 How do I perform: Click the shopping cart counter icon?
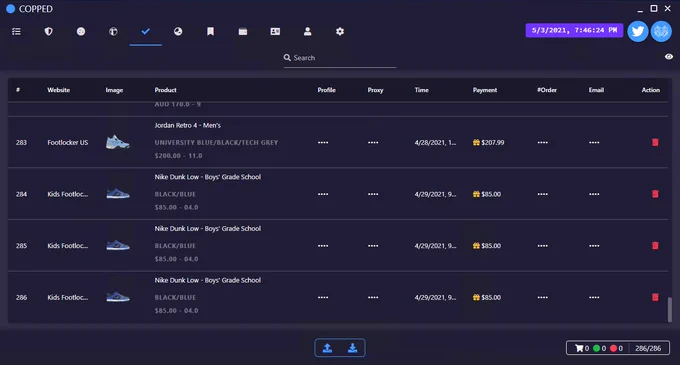pos(579,348)
